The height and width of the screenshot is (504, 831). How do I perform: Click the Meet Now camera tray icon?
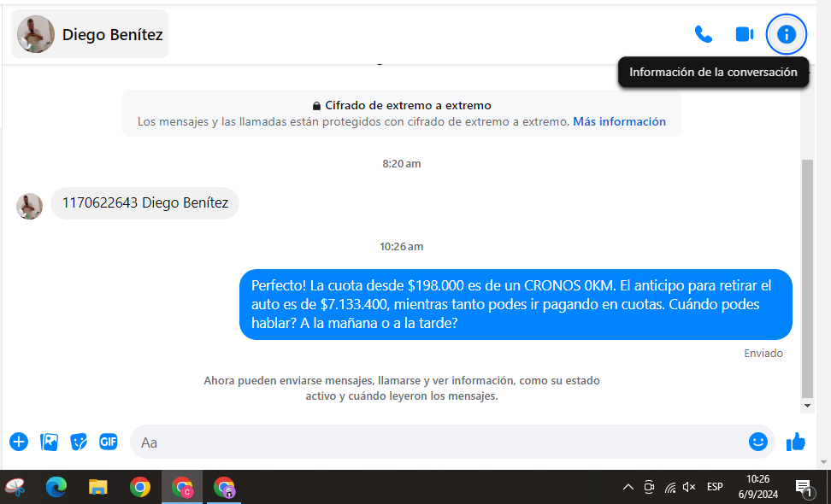[x=649, y=487]
